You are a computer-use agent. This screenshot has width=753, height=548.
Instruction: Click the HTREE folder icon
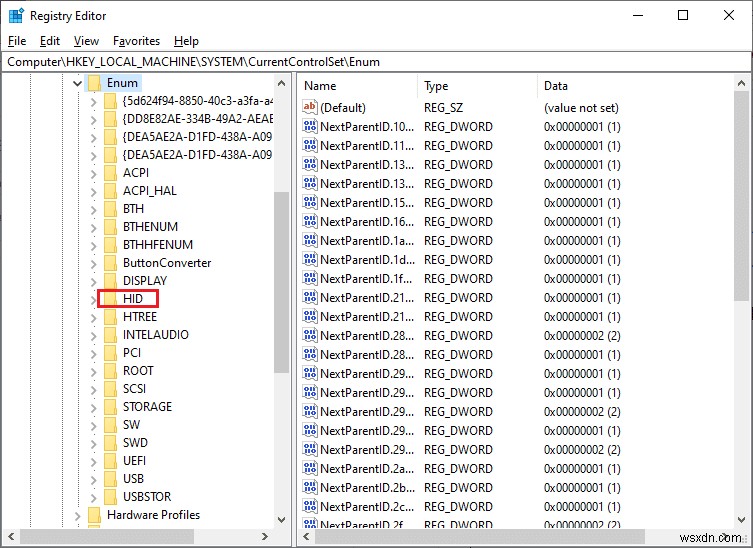click(x=110, y=317)
